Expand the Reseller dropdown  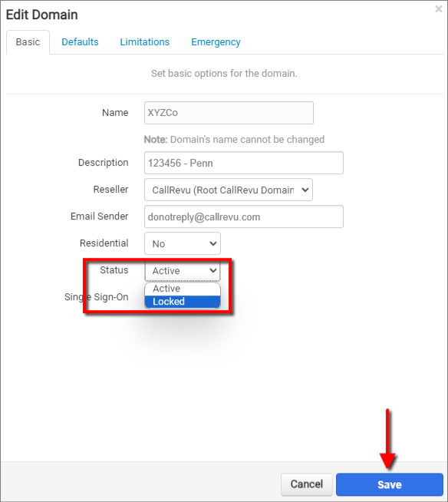229,190
